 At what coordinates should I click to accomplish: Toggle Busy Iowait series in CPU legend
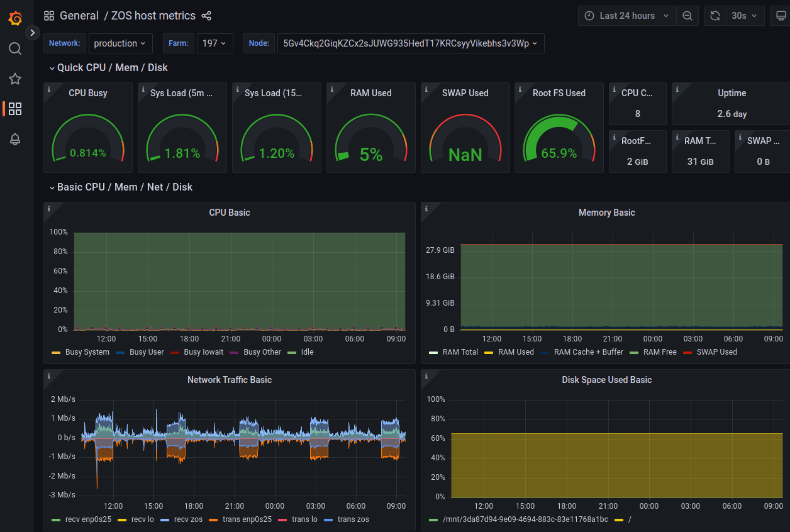[x=203, y=352]
